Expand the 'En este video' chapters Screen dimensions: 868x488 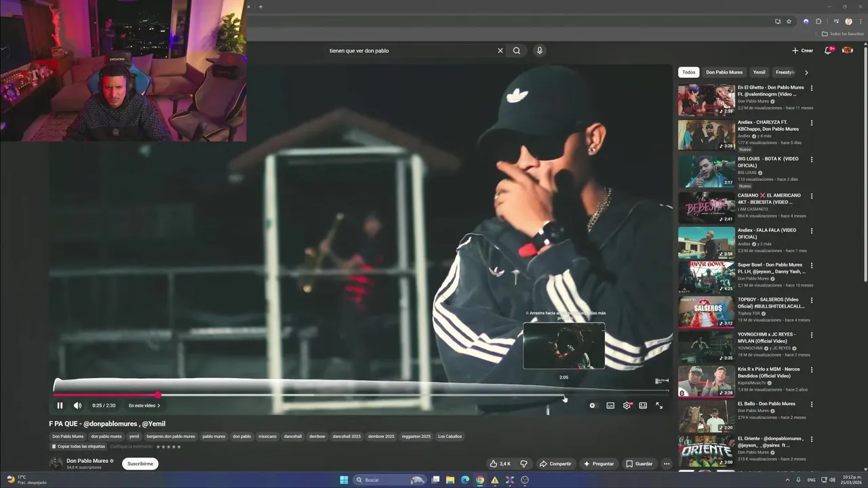[x=144, y=405]
